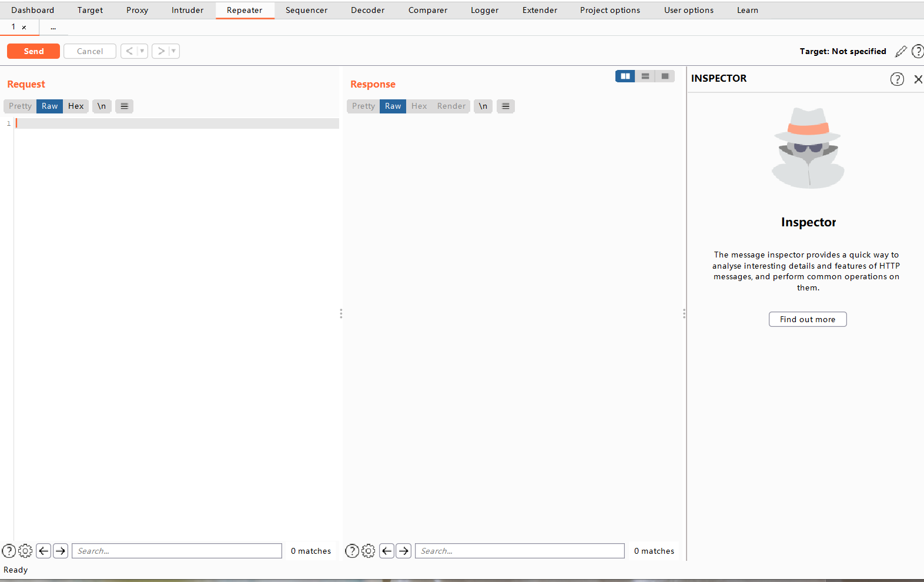Switch response view to Raw
Viewport: 924px width, 582px height.
pos(393,106)
